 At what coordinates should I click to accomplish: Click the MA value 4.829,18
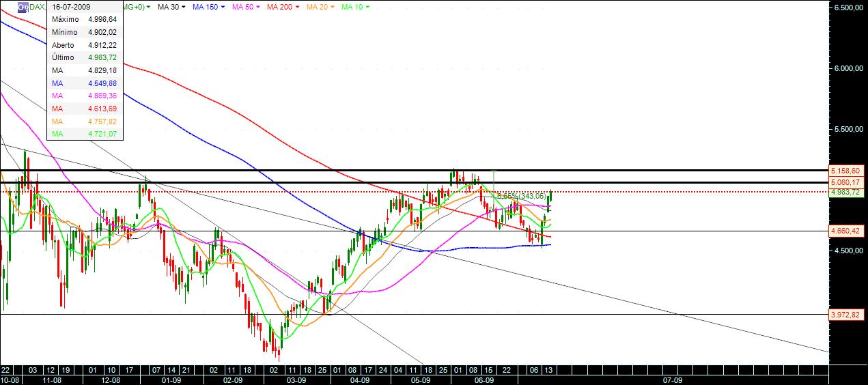102,70
